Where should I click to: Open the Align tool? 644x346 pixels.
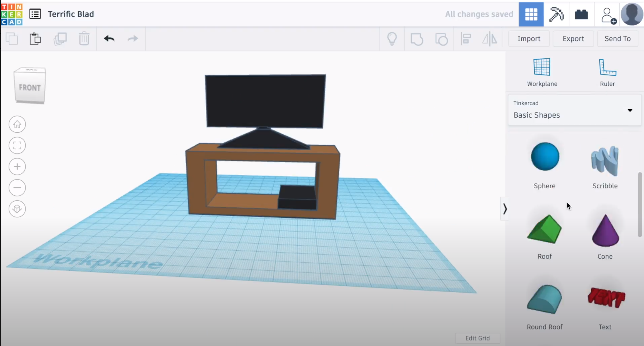click(465, 39)
